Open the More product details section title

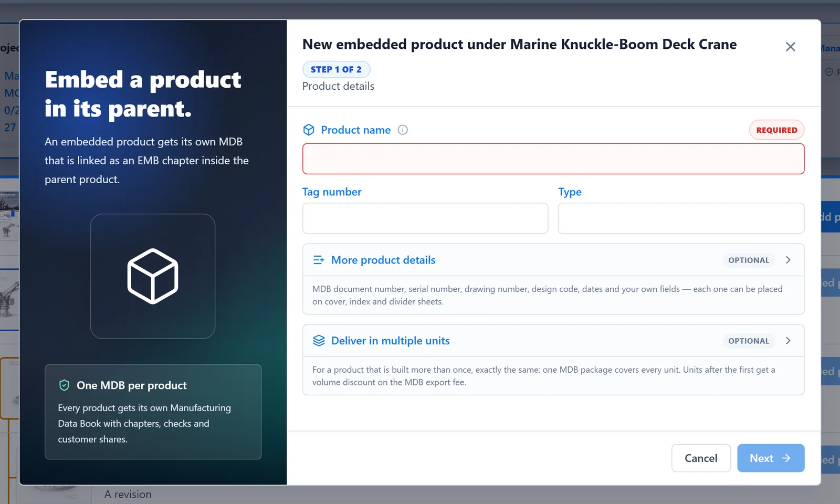(x=383, y=260)
